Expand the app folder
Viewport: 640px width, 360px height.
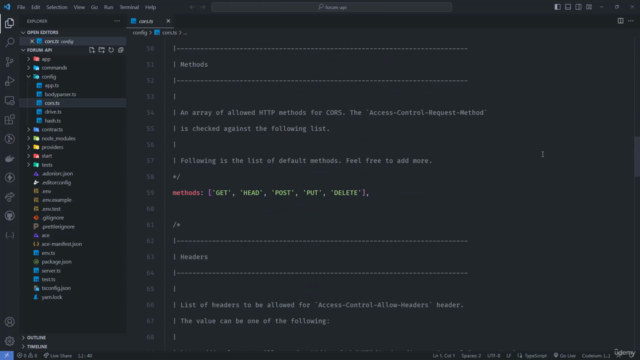coord(29,59)
